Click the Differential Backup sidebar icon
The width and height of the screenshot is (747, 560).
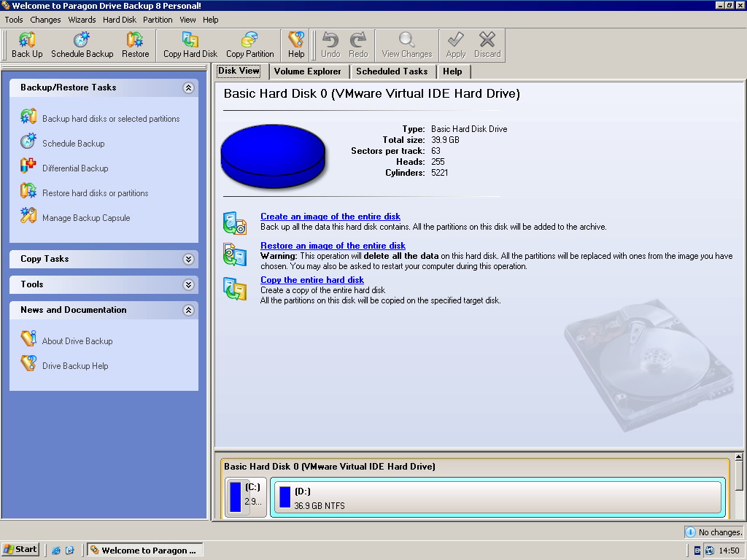(x=28, y=166)
